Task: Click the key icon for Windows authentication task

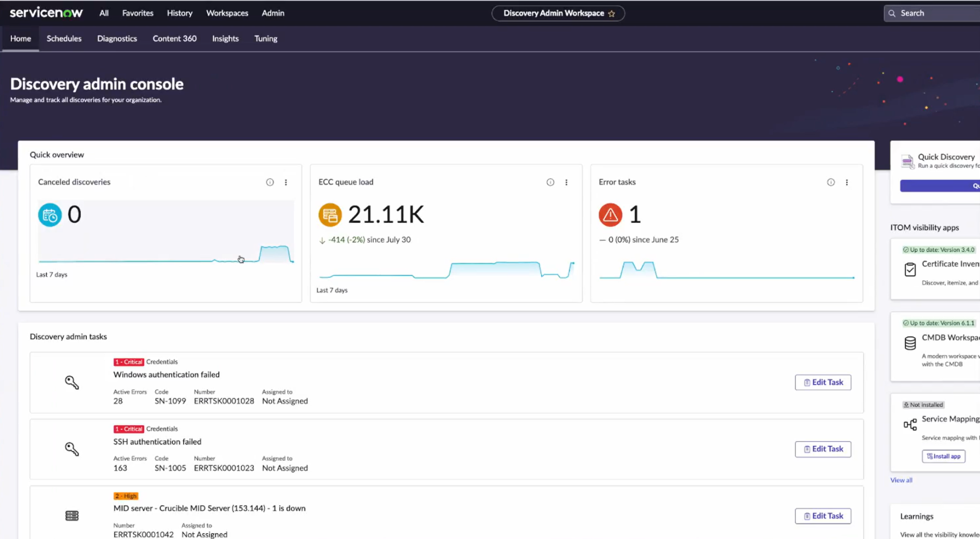Action: click(x=72, y=382)
